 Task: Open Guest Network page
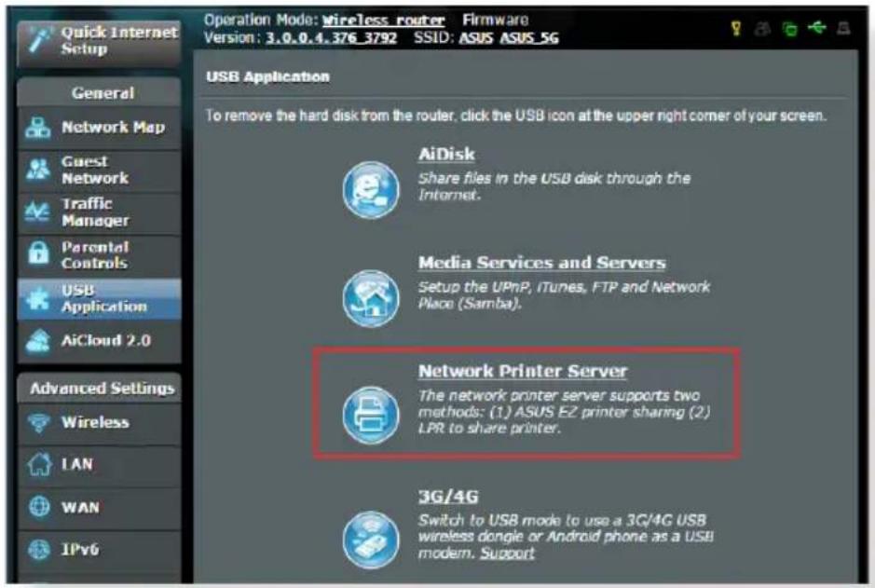(x=100, y=171)
